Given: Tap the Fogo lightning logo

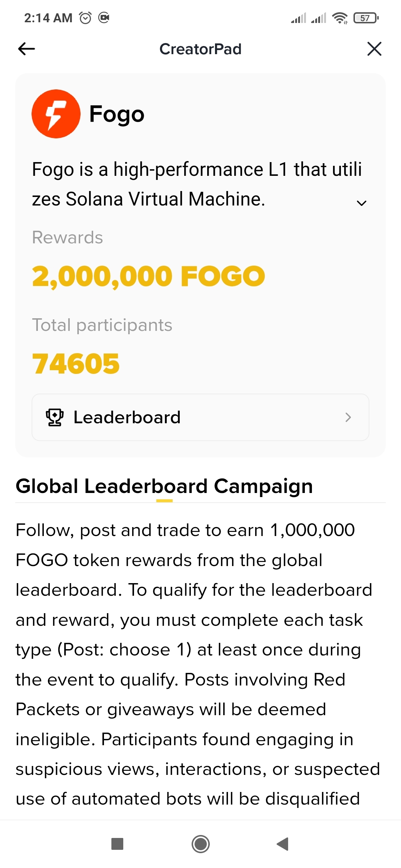Looking at the screenshot, I should click(x=56, y=114).
